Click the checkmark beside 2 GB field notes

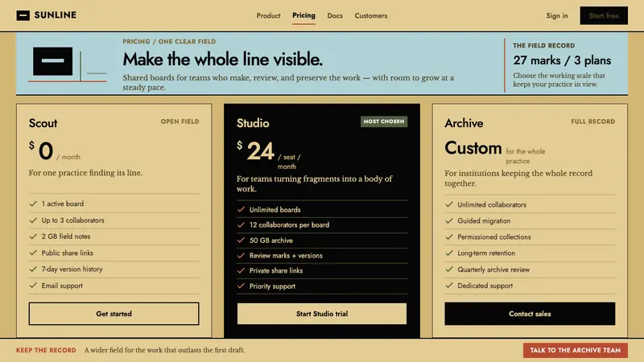click(x=33, y=237)
